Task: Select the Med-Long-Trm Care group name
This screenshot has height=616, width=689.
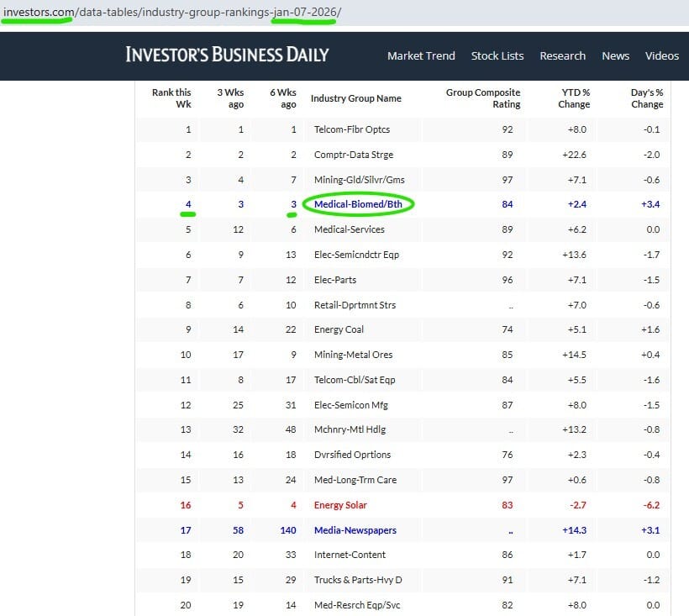Action: point(355,480)
